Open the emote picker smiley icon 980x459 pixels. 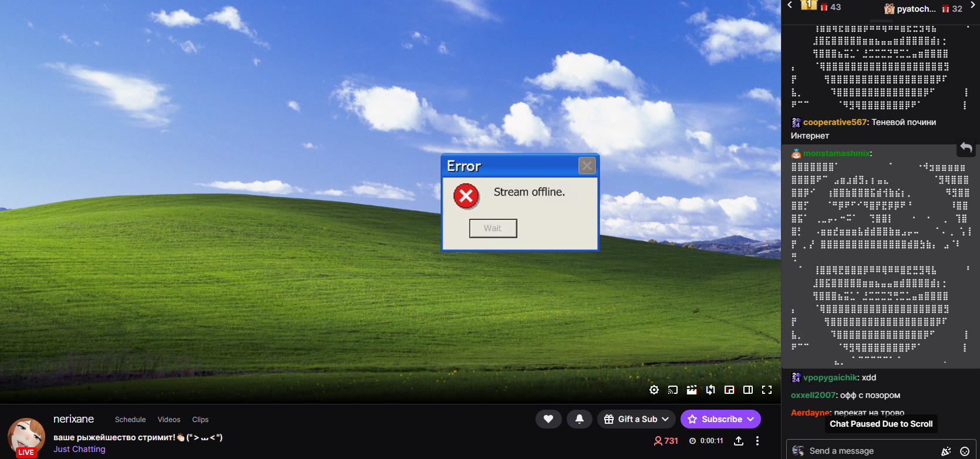[964, 451]
